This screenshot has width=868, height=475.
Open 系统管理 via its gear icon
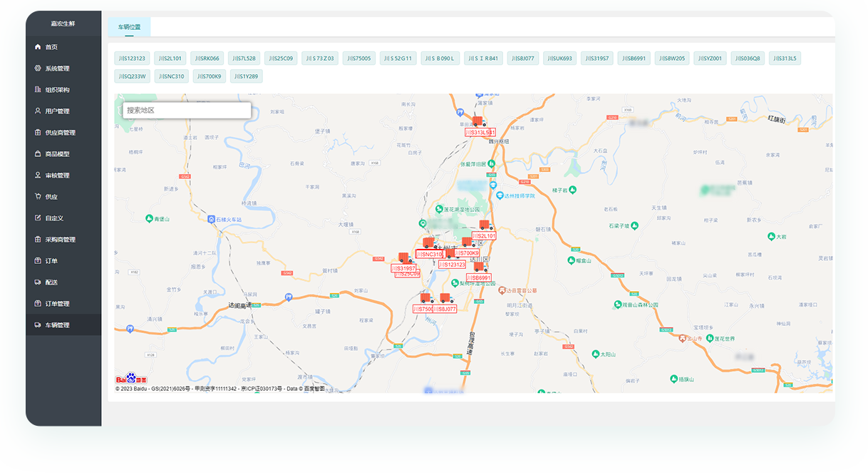[38, 68]
